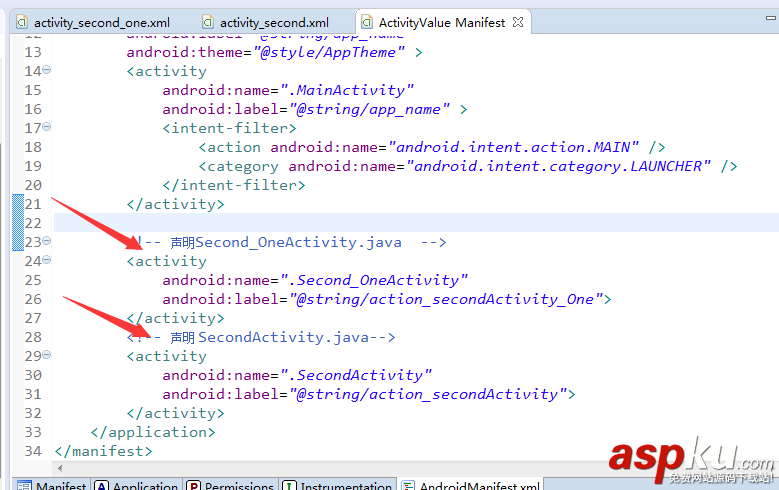Click the ActivityValue Manifest file icon
The image size is (779, 490).
pyautogui.click(x=366, y=22)
